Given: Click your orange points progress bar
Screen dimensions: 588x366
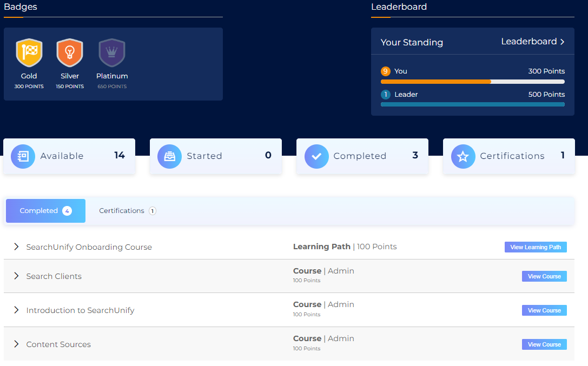Looking at the screenshot, I should [x=435, y=82].
